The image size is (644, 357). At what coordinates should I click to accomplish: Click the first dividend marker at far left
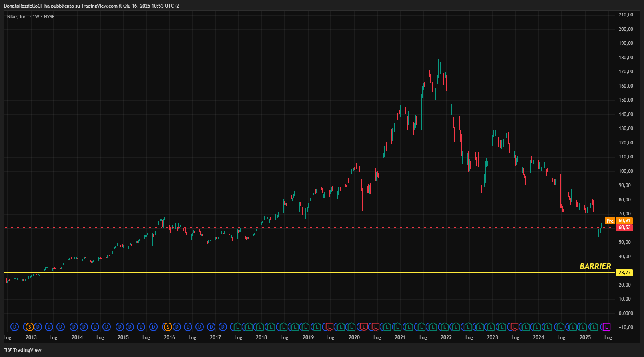coord(15,327)
